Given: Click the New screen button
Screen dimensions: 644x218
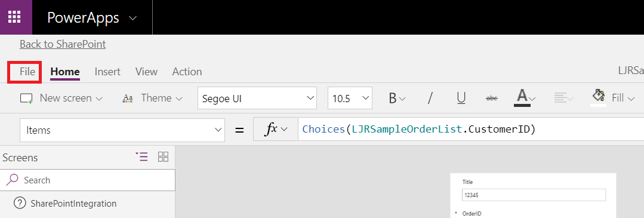Looking at the screenshot, I should pyautogui.click(x=61, y=99).
